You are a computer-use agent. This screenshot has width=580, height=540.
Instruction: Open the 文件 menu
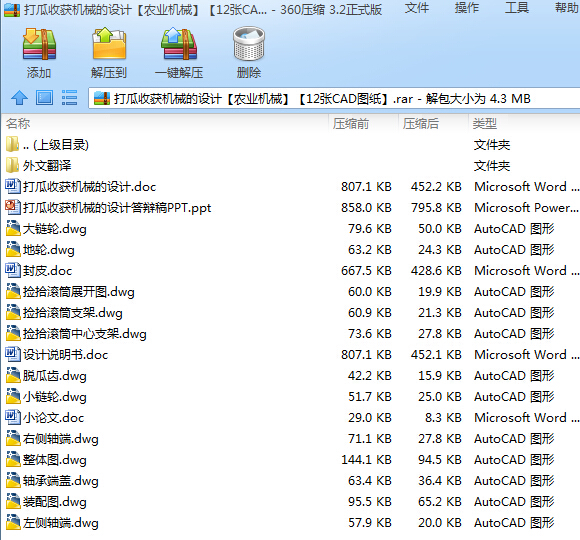(x=417, y=8)
